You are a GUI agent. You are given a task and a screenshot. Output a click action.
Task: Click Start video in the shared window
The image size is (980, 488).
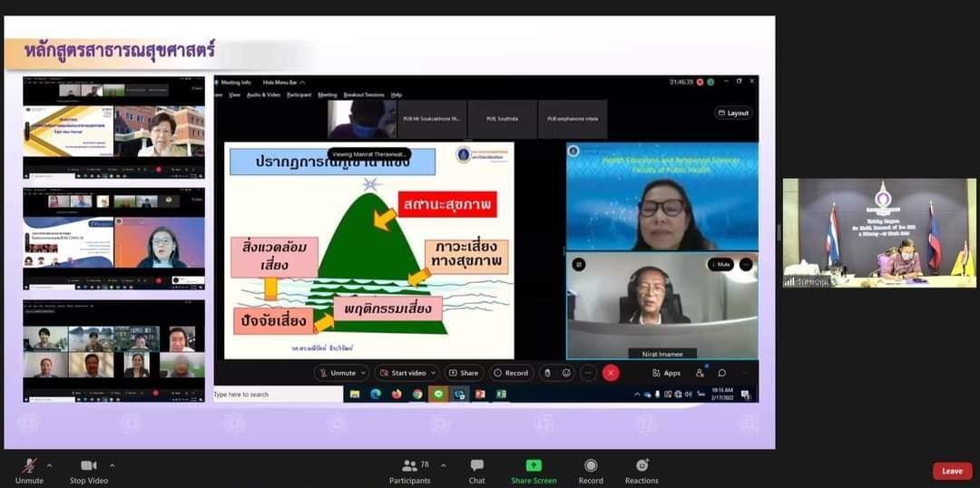pyautogui.click(x=402, y=373)
